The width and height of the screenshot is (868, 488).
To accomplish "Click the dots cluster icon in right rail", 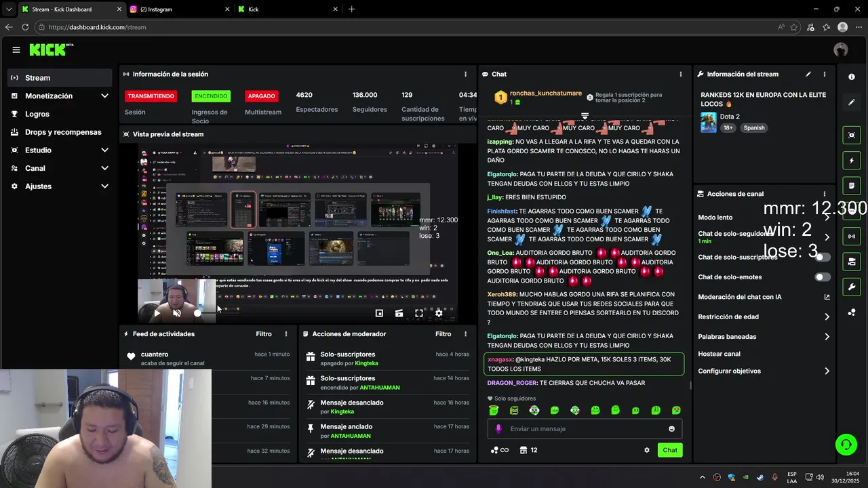I will click(852, 312).
